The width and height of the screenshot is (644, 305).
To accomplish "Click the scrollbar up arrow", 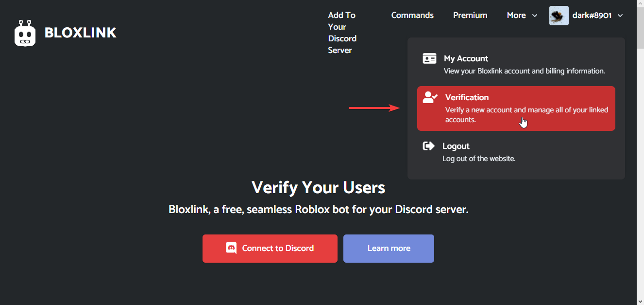I will [640, 4].
